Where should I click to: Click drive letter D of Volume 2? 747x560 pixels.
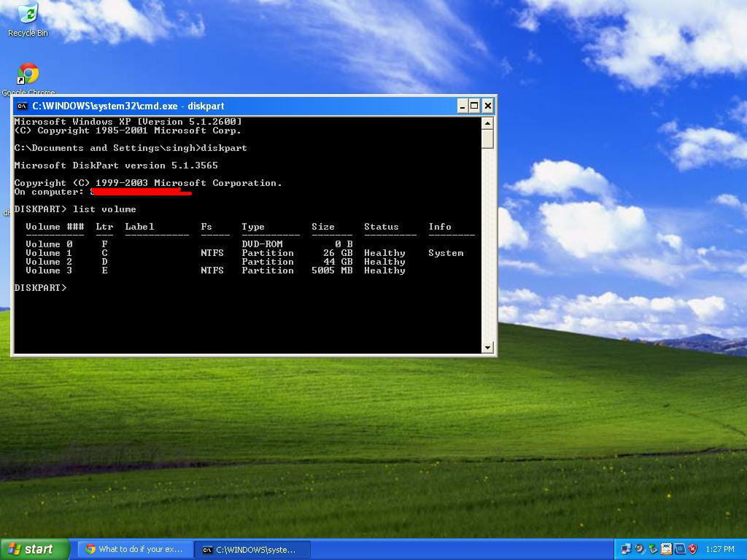(x=104, y=262)
